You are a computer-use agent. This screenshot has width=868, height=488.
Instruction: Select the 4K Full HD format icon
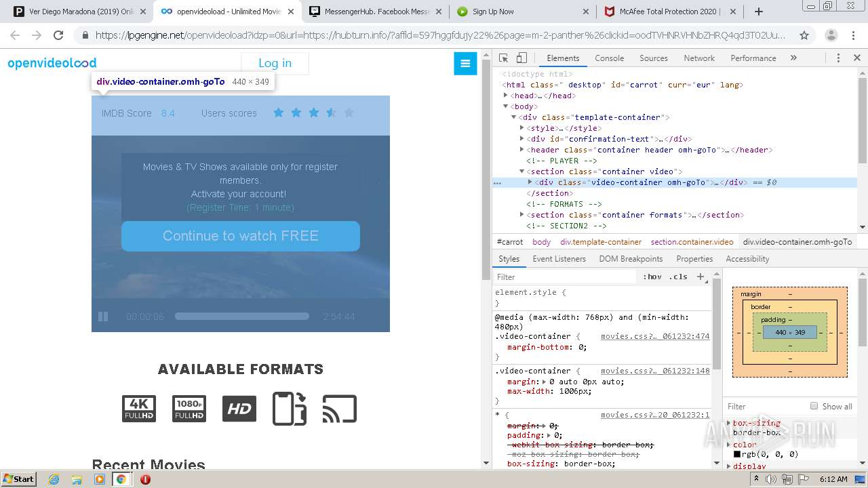point(139,409)
